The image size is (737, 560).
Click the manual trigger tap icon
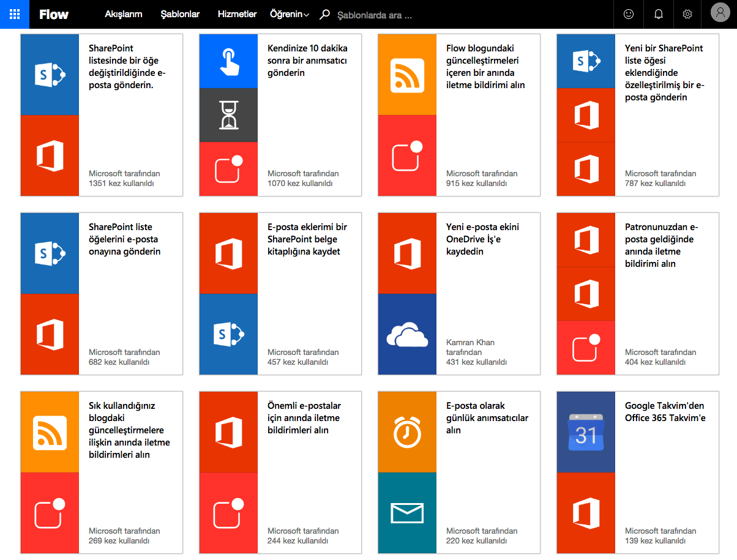tap(228, 61)
